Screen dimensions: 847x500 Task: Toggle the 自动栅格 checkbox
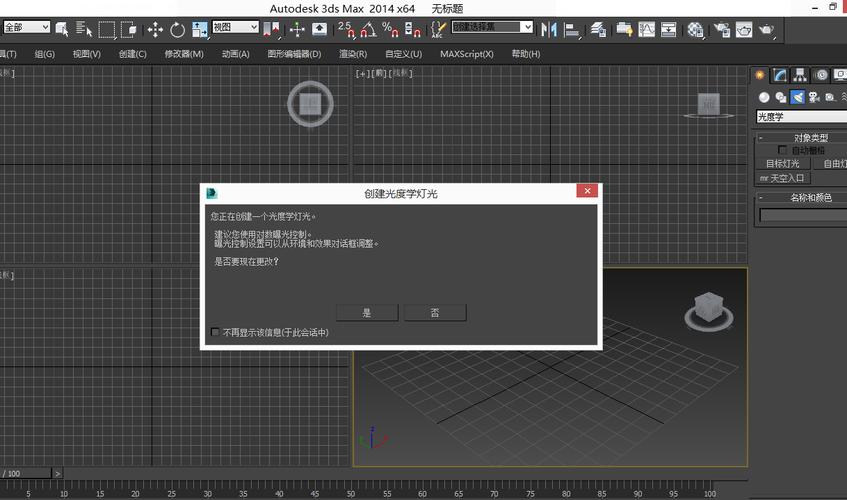click(x=782, y=150)
